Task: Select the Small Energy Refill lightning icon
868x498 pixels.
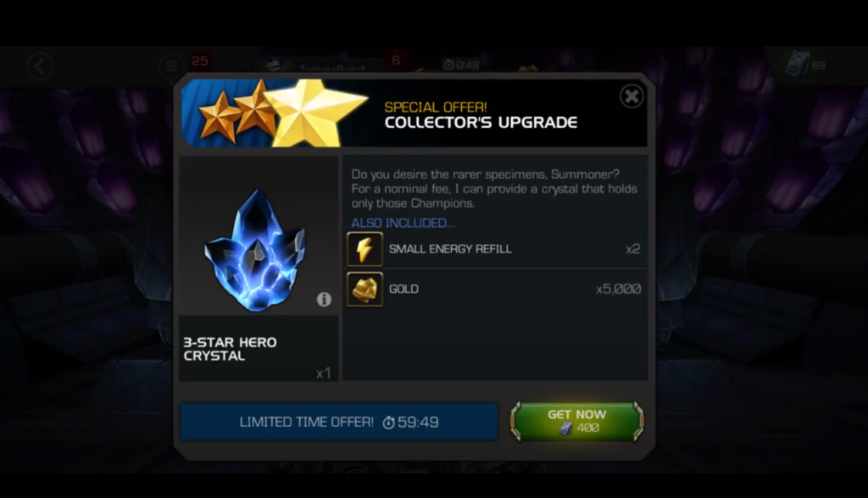Action: tap(364, 250)
